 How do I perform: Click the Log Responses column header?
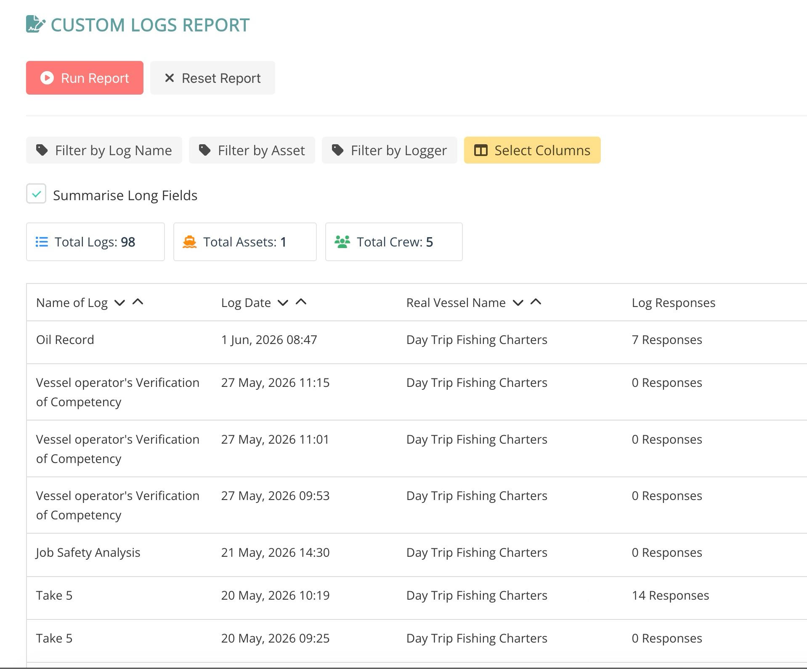tap(674, 303)
